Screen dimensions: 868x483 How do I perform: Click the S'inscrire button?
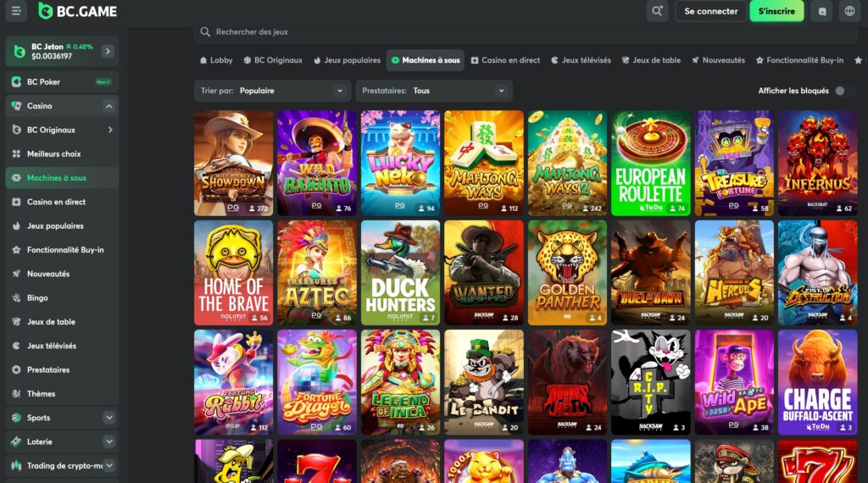[776, 11]
